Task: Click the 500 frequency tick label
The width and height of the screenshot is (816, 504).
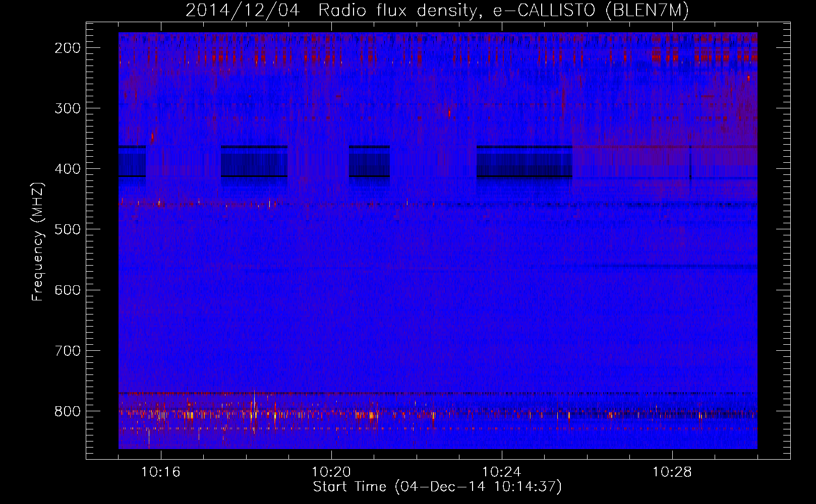Action: pos(67,229)
